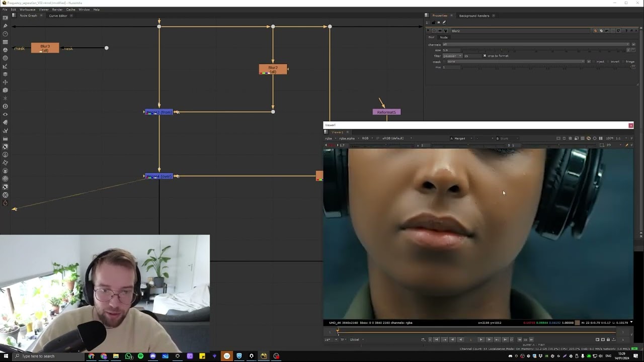Float the Blur2 properties panel

pyautogui.click(x=631, y=31)
